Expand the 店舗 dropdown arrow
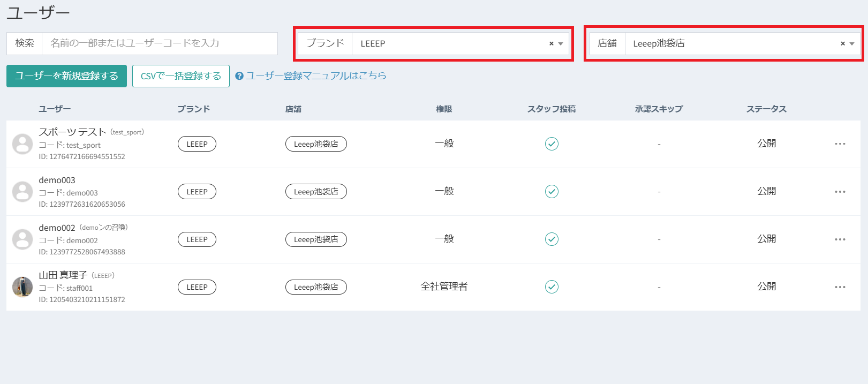Image resolution: width=868 pixels, height=384 pixels. coord(852,44)
